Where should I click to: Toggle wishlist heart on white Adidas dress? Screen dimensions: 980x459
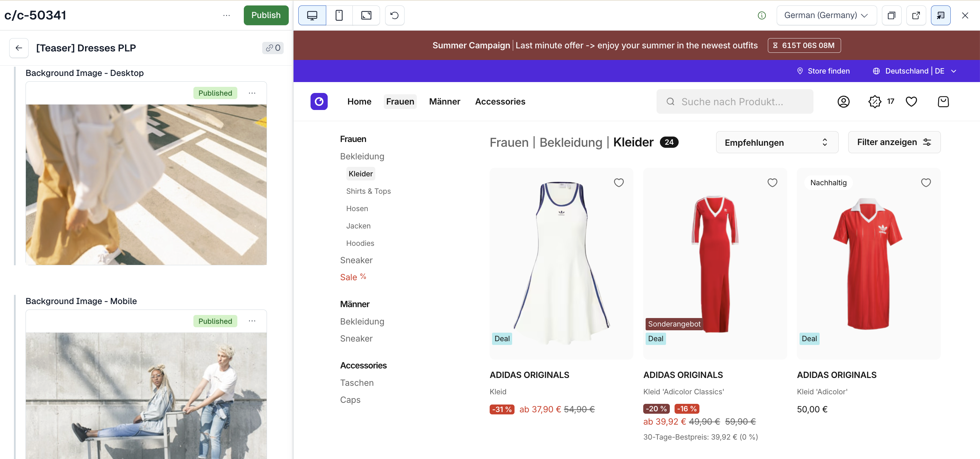[x=619, y=183]
